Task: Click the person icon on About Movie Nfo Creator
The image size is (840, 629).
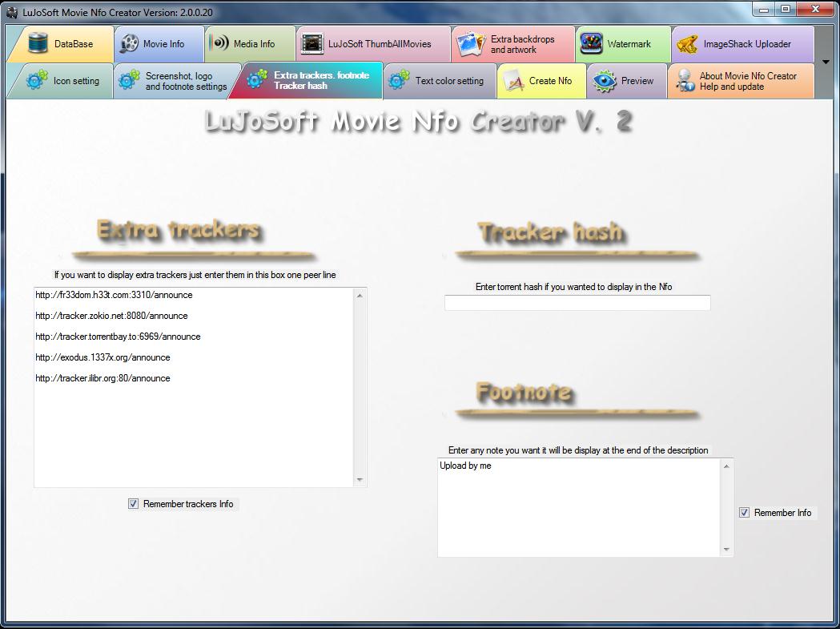Action: [685, 82]
